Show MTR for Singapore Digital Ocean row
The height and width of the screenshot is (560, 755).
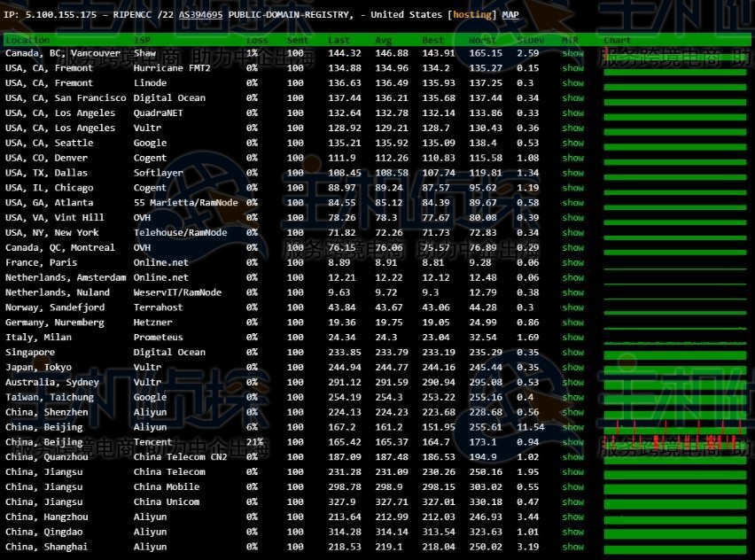[572, 352]
